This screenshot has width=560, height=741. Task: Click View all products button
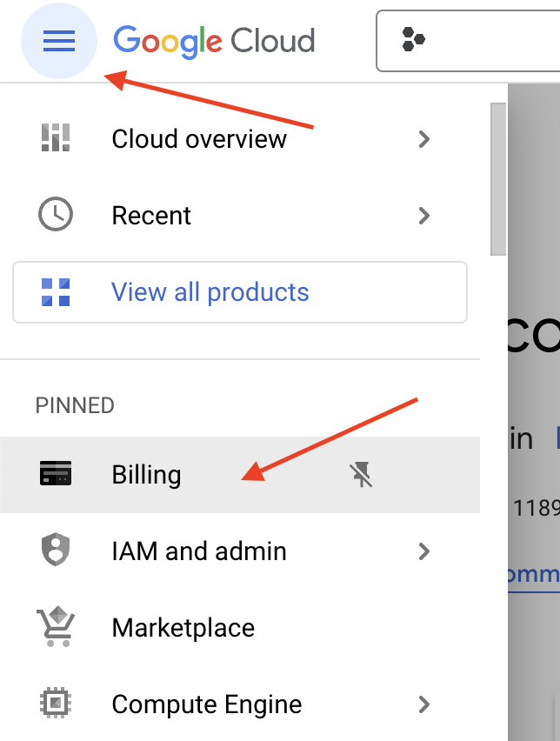[240, 292]
